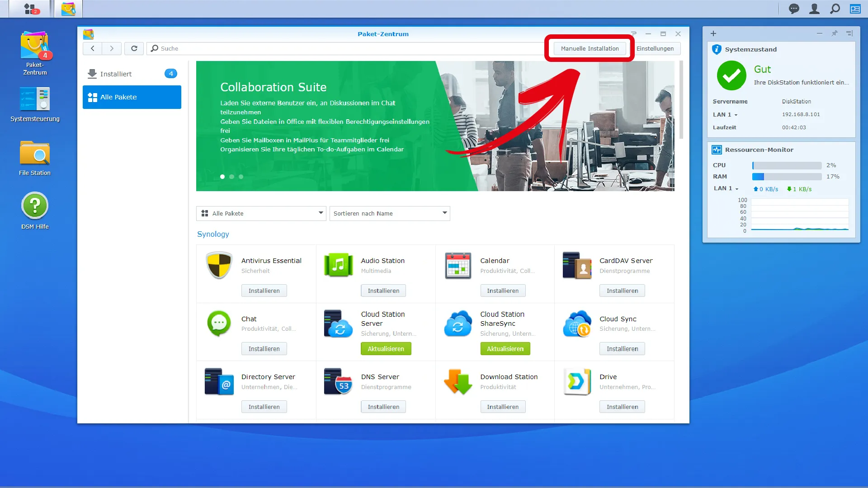The height and width of the screenshot is (488, 868).
Task: Click the Download Station arrow icon
Action: click(458, 382)
